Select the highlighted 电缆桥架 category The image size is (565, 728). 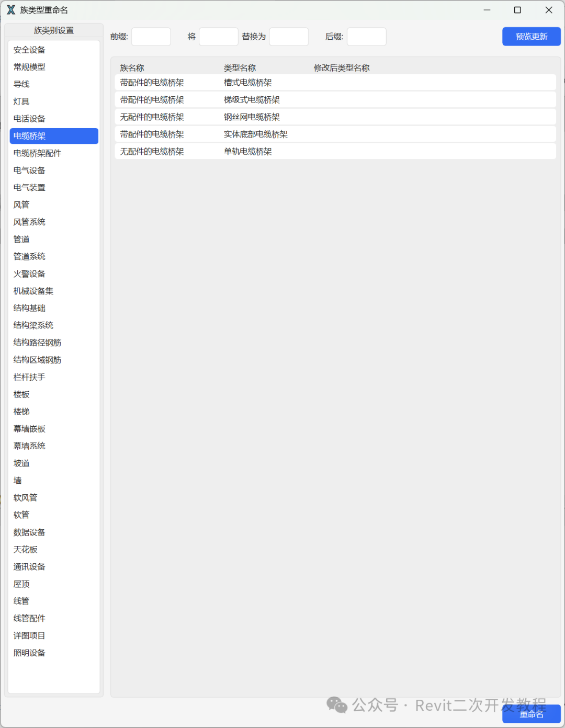tap(54, 136)
